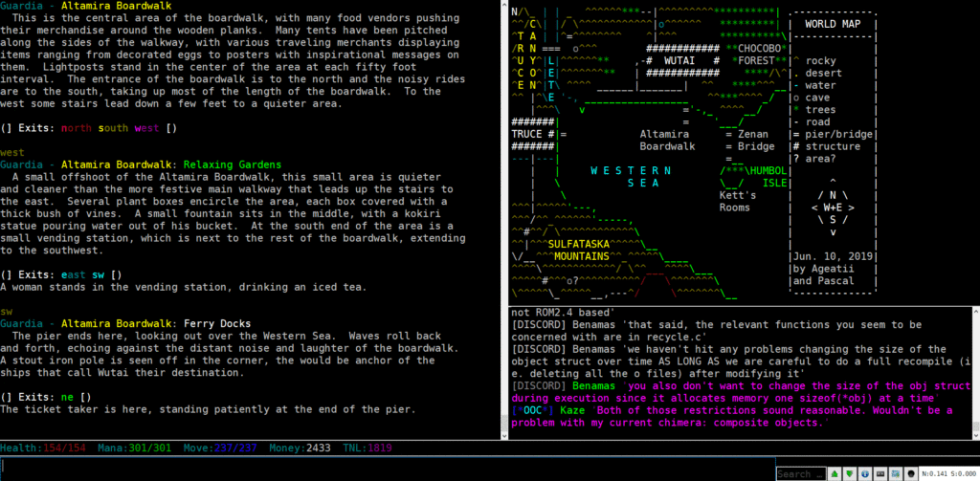Click the chat window vertical scrollbar

(976, 373)
